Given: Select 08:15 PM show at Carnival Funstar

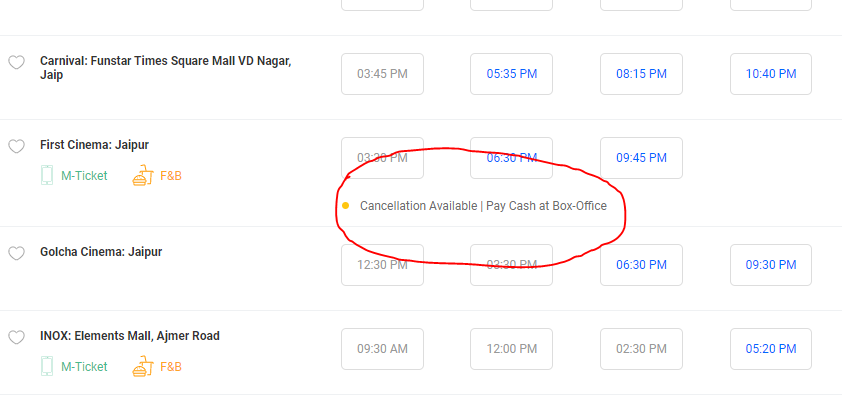Looking at the screenshot, I should [x=641, y=74].
